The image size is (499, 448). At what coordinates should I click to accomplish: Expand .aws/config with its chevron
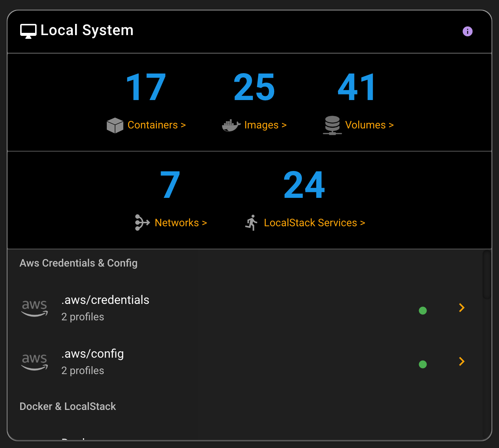tap(462, 361)
